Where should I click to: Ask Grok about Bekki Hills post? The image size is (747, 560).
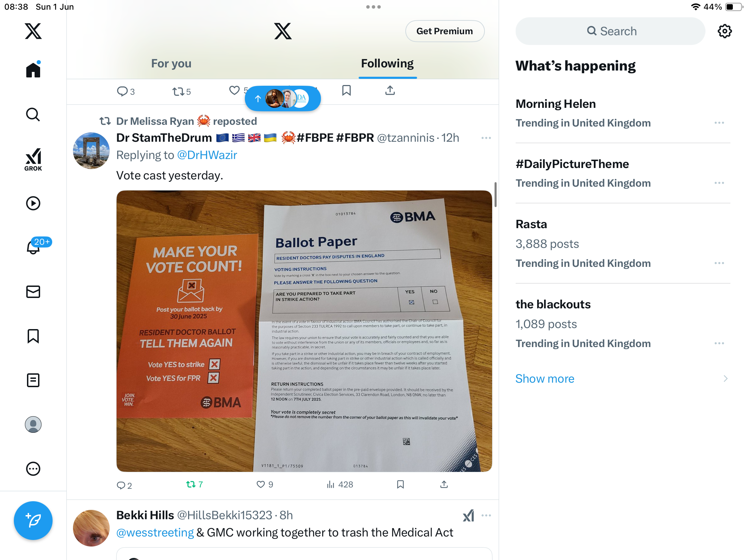[x=469, y=515]
